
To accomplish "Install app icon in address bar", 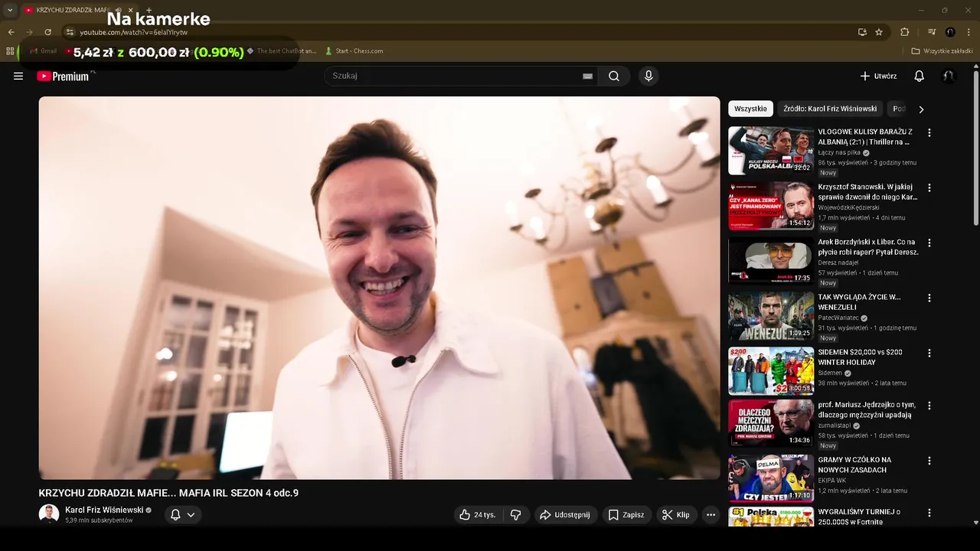I will click(x=862, y=32).
